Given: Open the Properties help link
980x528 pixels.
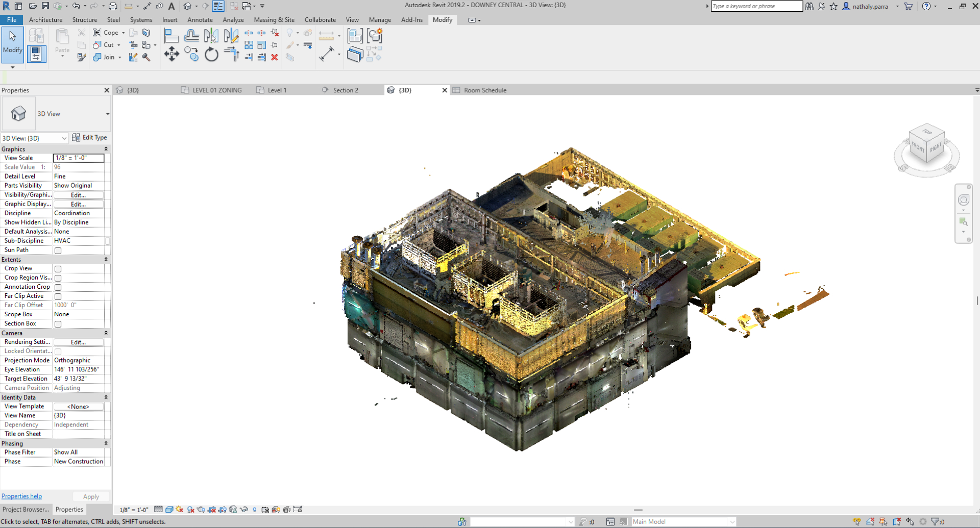Looking at the screenshot, I should 21,496.
